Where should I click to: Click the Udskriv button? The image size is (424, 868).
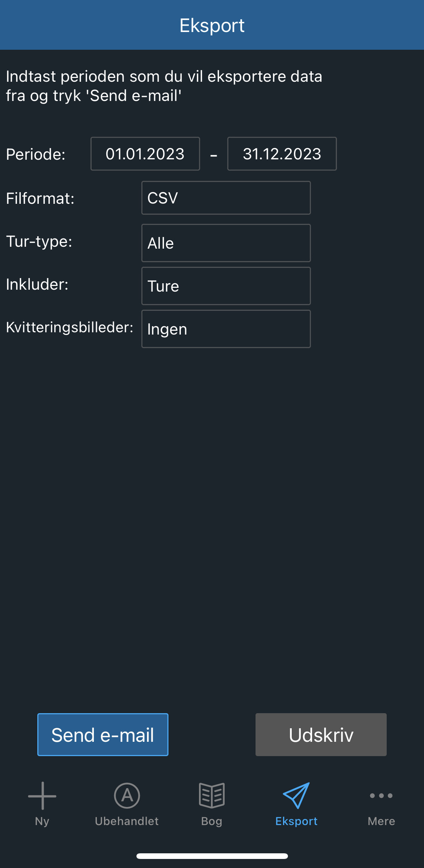point(321,735)
